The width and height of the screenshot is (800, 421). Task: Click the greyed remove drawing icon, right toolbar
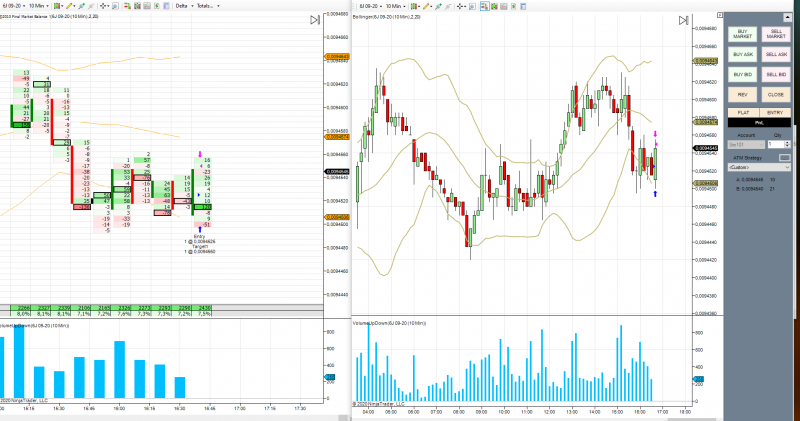point(448,6)
